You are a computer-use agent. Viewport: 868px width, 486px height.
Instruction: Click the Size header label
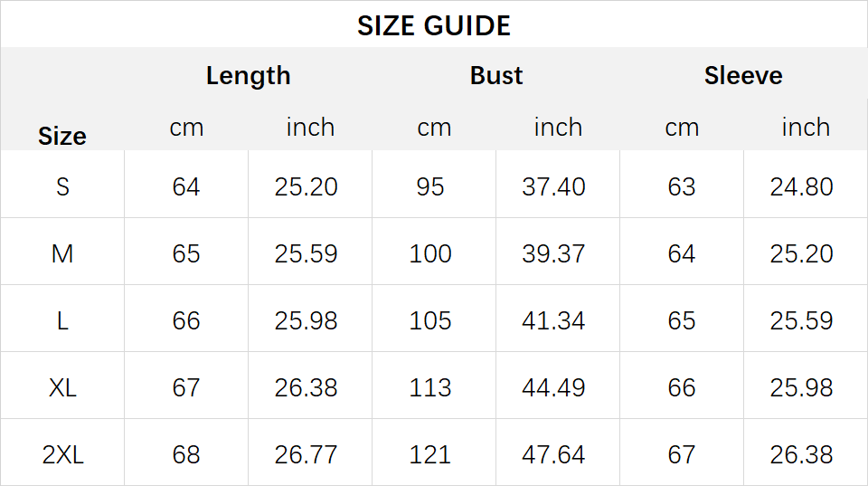(62, 136)
